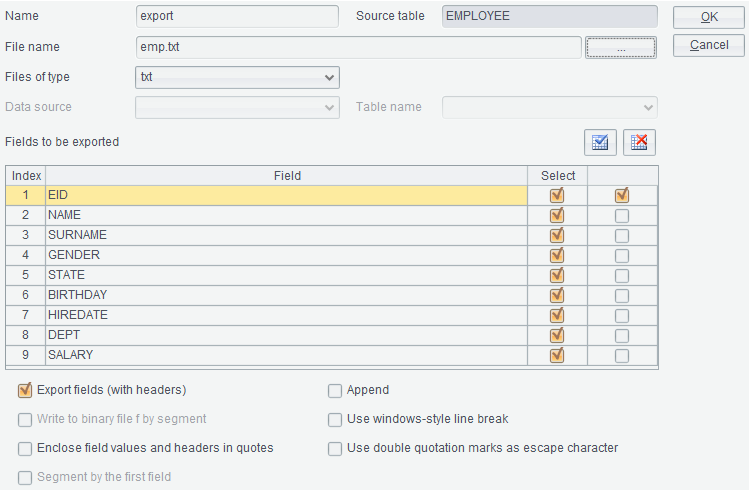
Task: Click the select all fields icon
Action: 599,142
